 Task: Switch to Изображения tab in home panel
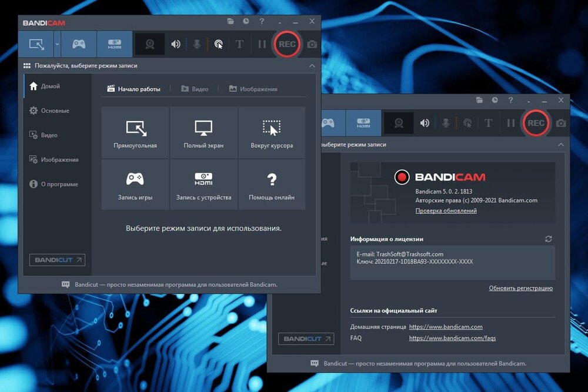tap(253, 89)
